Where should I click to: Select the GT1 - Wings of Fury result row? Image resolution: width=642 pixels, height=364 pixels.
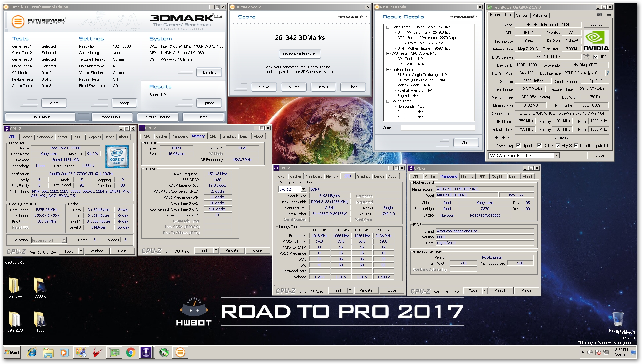(424, 32)
